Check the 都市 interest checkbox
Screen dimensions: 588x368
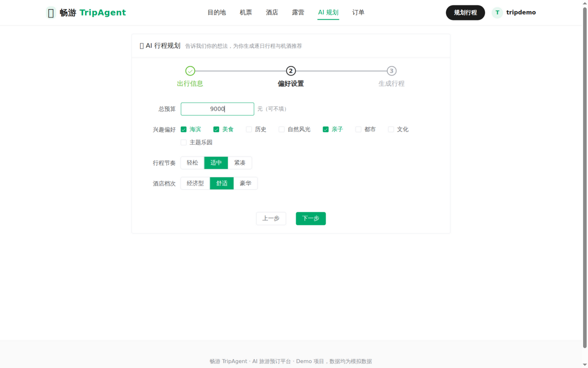point(359,129)
